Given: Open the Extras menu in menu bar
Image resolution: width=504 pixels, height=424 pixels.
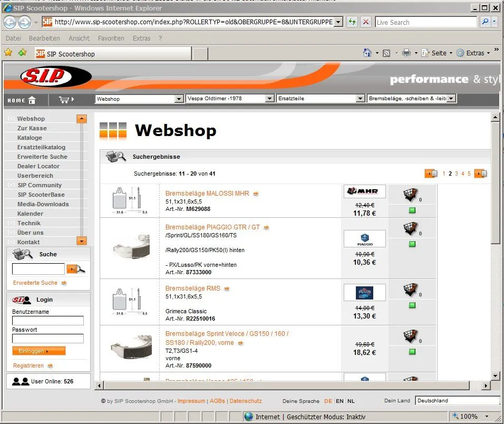Looking at the screenshot, I should click(x=141, y=38).
